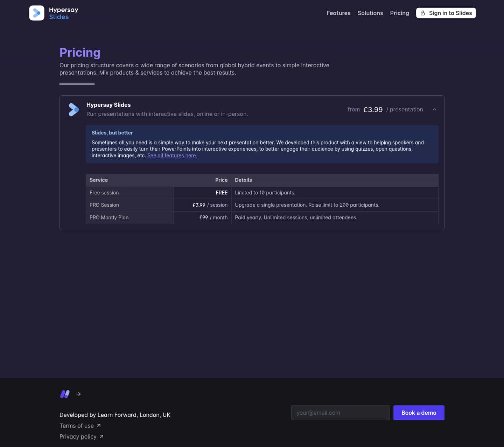This screenshot has width=504, height=447.
Task: Click the Learn Forward logo in footer
Action: pyautogui.click(x=65, y=394)
